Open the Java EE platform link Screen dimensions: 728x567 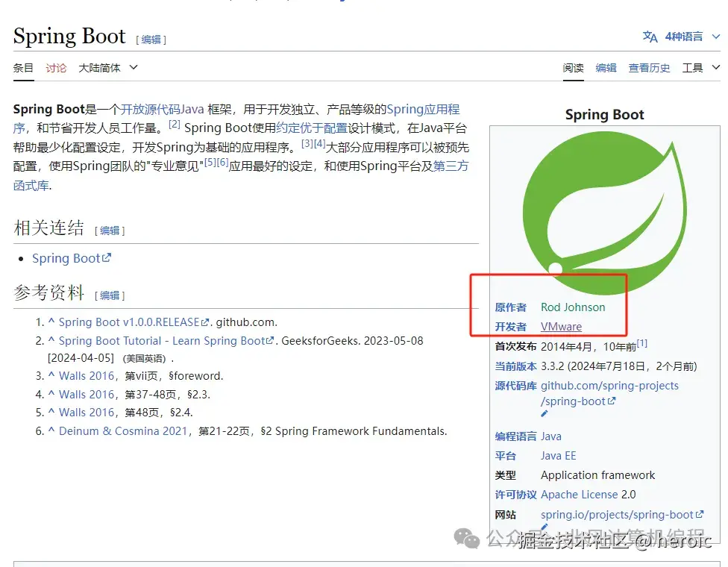pos(559,456)
